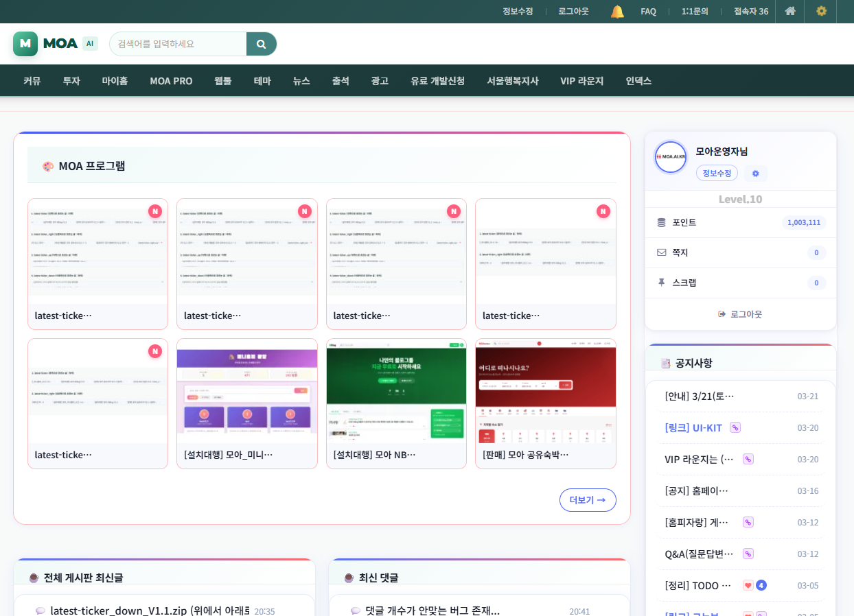
Task: Click the gear icon beside 정보수정 badge
Action: coord(755,174)
